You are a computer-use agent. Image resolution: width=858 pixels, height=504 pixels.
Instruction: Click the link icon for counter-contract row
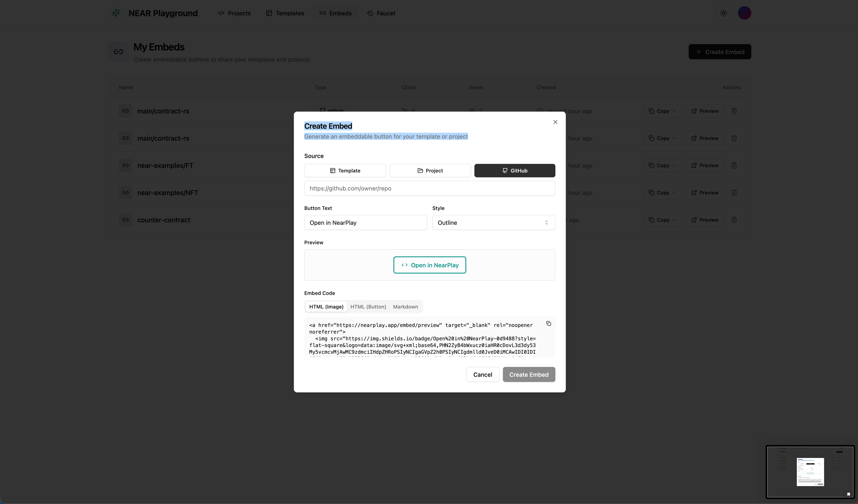126,220
